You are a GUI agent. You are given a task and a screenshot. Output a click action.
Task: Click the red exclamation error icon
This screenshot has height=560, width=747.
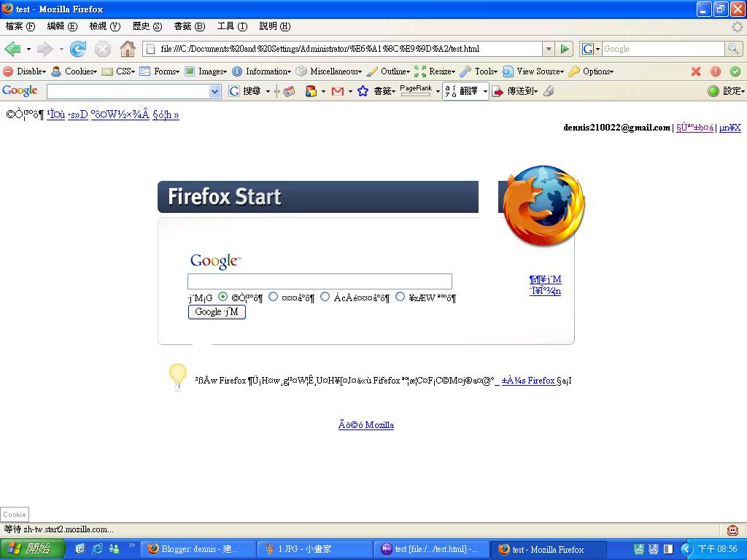[716, 71]
